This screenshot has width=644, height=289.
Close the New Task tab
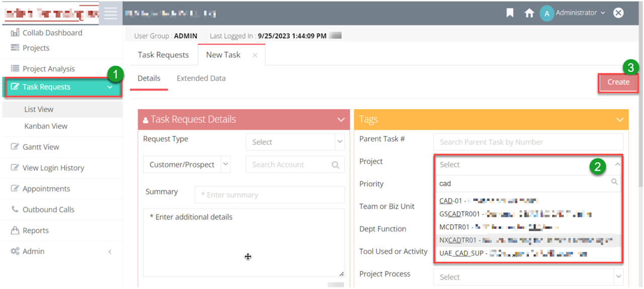pos(255,55)
